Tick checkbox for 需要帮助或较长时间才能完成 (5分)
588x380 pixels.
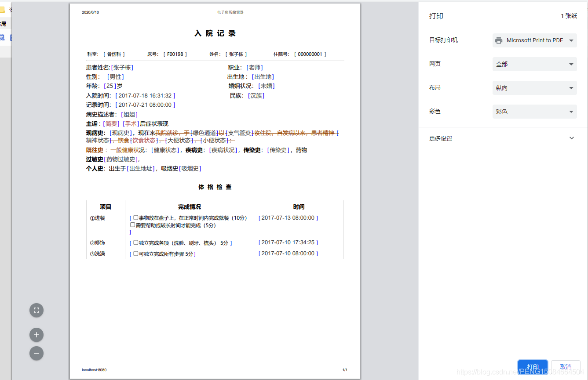pyautogui.click(x=132, y=225)
